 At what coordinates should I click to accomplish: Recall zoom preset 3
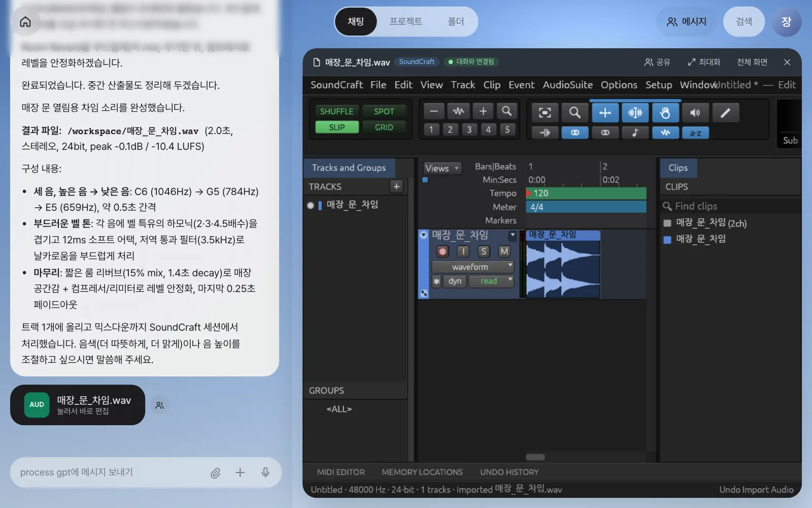(469, 130)
